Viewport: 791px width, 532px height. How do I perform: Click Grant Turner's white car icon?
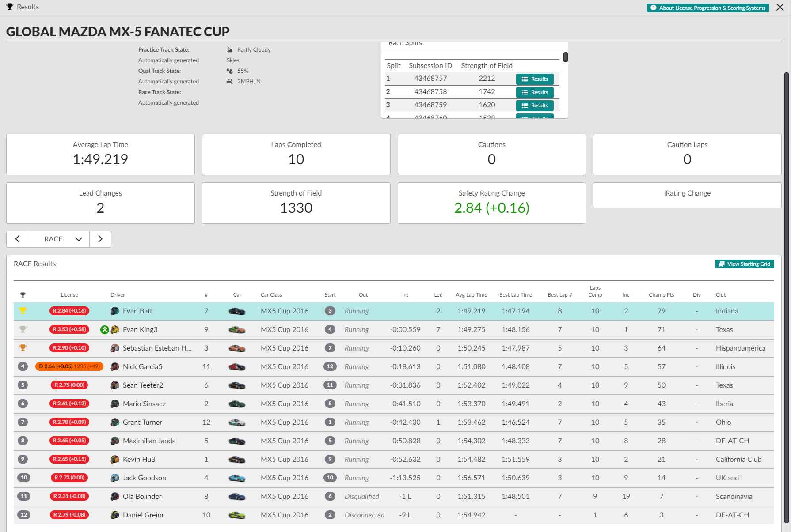(237, 423)
